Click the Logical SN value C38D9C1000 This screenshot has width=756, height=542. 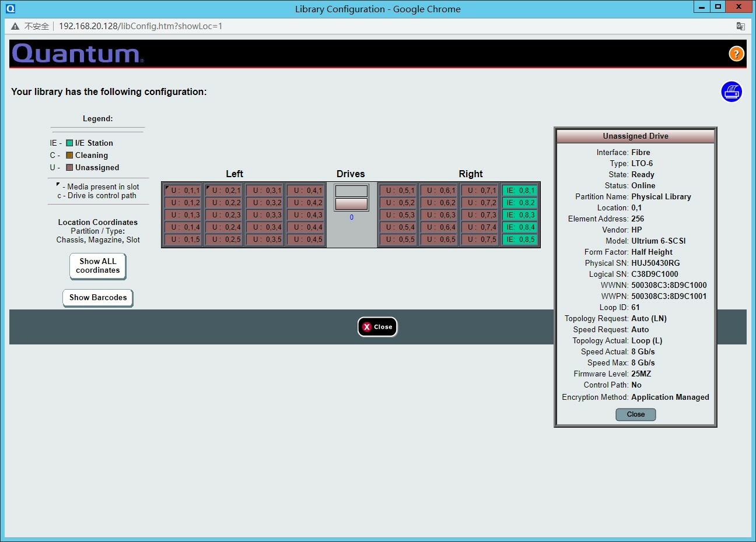pyautogui.click(x=654, y=274)
